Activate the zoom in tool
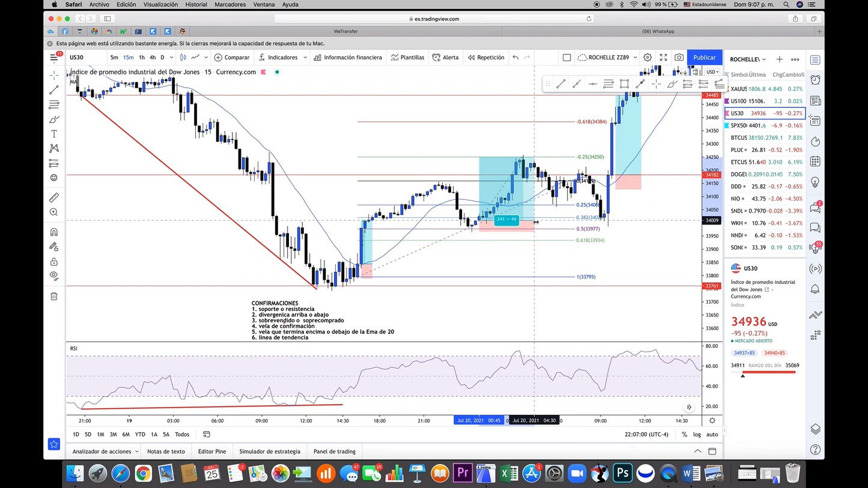Image resolution: width=868 pixels, height=488 pixels. click(x=54, y=212)
